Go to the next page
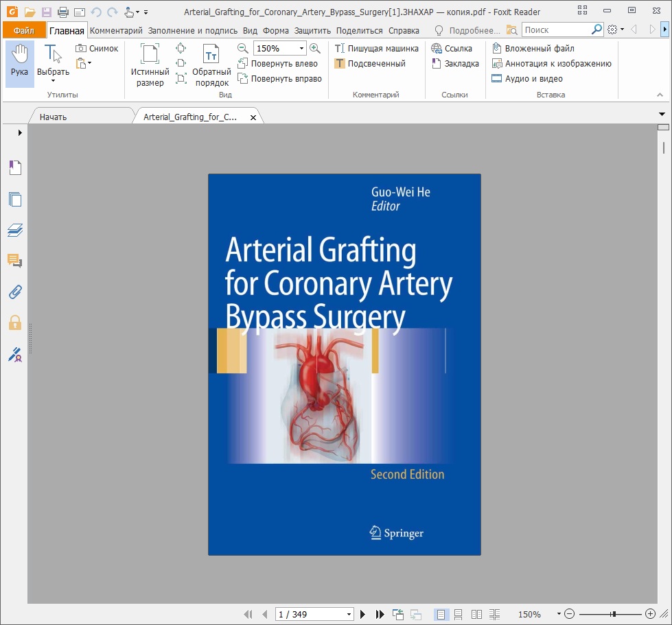The image size is (672, 625). pos(362,614)
